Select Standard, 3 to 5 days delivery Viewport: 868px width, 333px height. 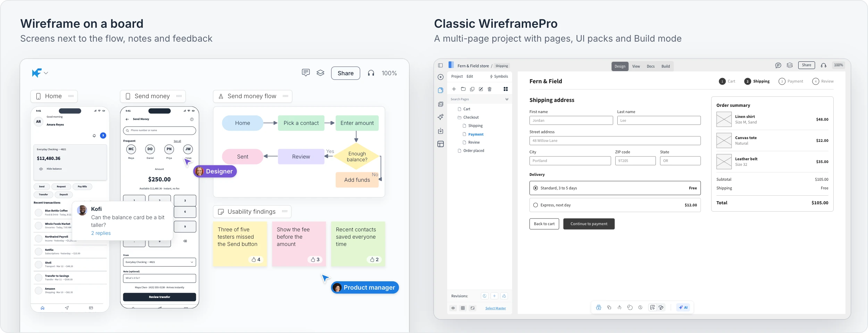[615, 188]
